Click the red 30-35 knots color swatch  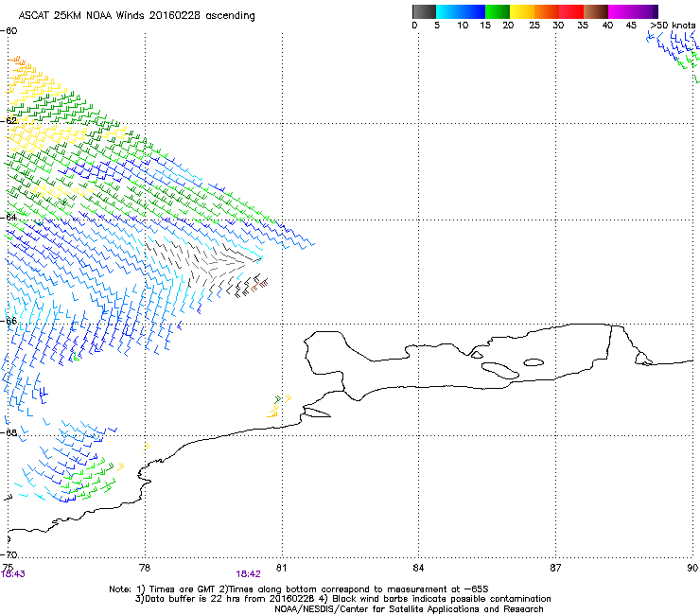[571, 11]
